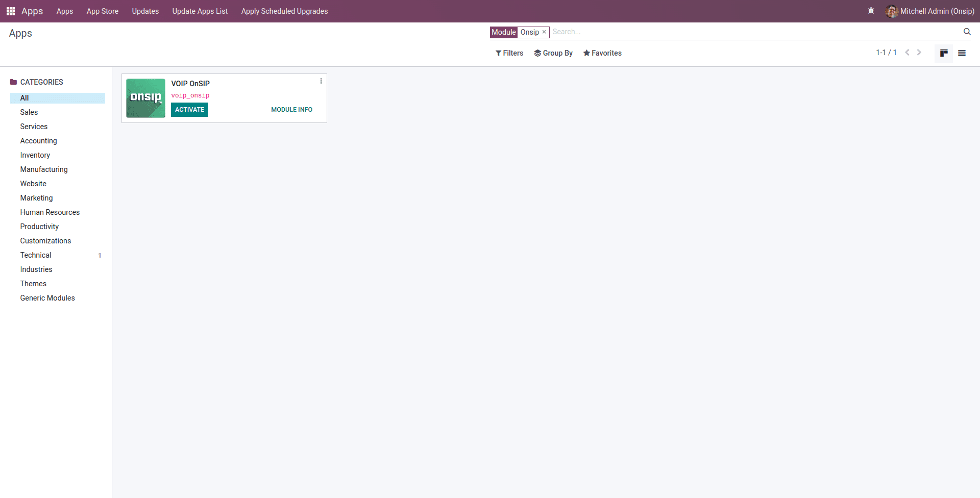The height and width of the screenshot is (498, 980).
Task: Select the Marketing category
Action: [58, 198]
